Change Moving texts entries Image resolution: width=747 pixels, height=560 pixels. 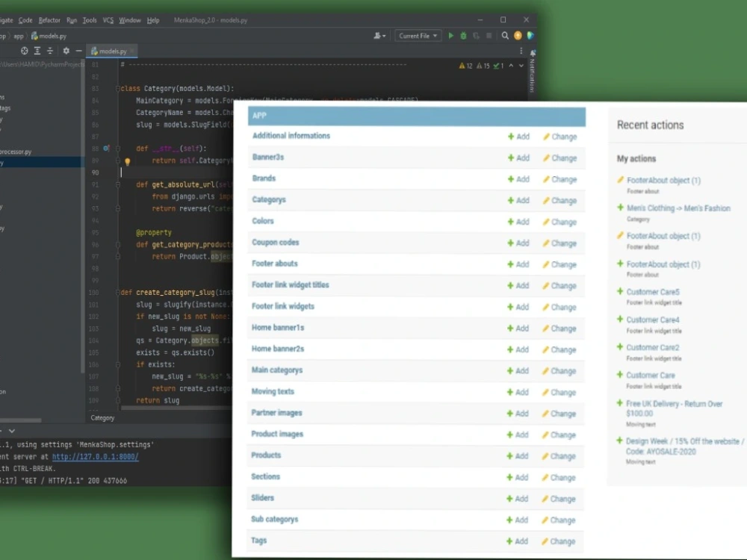tap(559, 393)
